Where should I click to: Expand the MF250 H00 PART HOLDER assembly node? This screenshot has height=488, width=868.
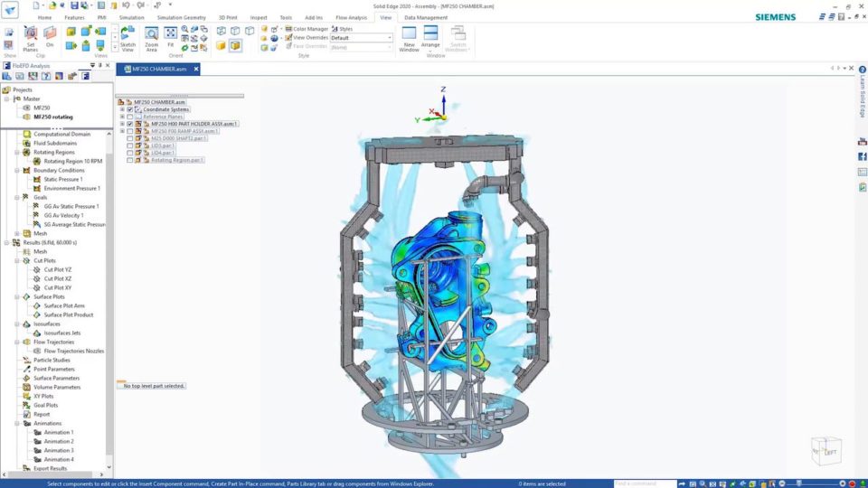[122, 124]
